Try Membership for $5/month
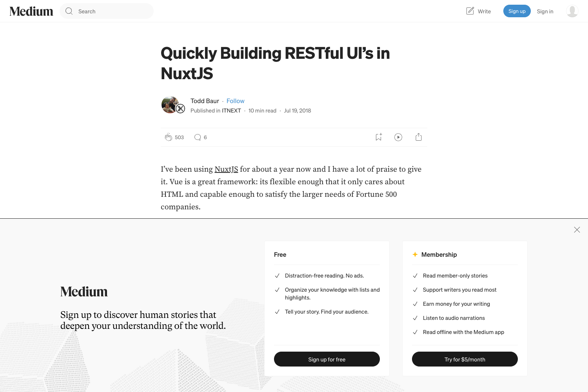 [465, 359]
